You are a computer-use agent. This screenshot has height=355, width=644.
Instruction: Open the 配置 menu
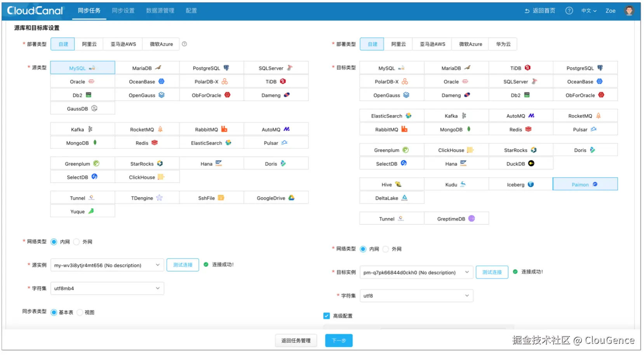click(x=191, y=10)
